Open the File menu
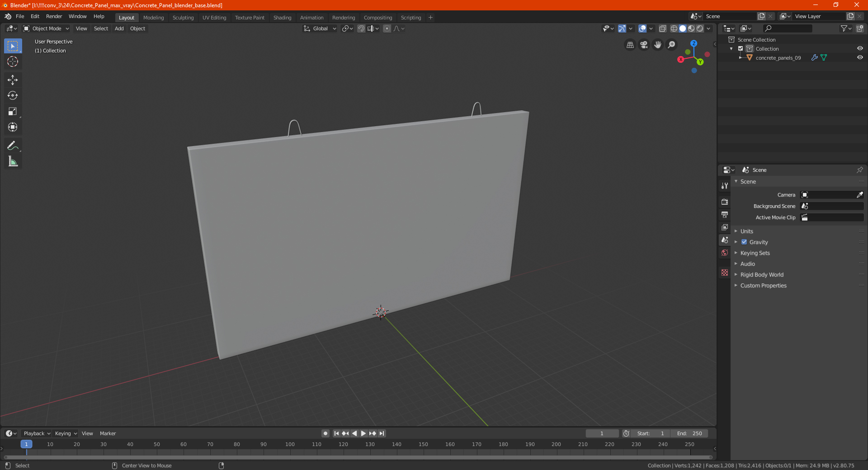Viewport: 868px width, 470px height. [20, 16]
